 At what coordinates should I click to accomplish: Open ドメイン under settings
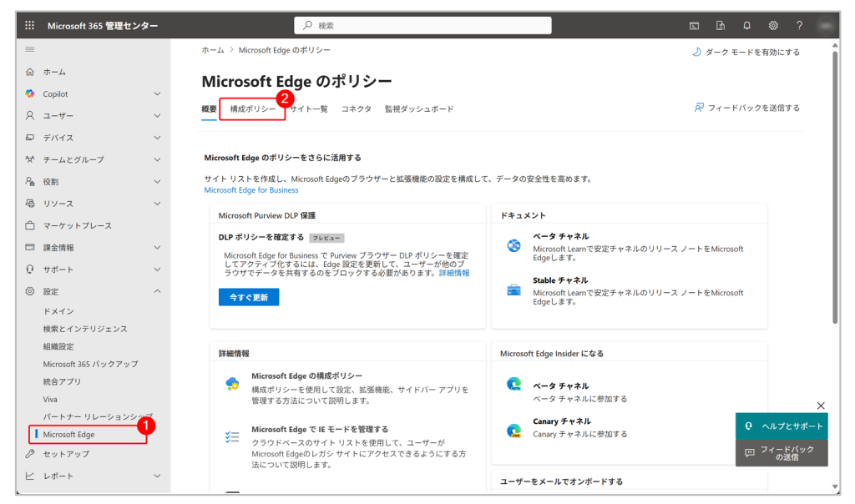click(58, 311)
